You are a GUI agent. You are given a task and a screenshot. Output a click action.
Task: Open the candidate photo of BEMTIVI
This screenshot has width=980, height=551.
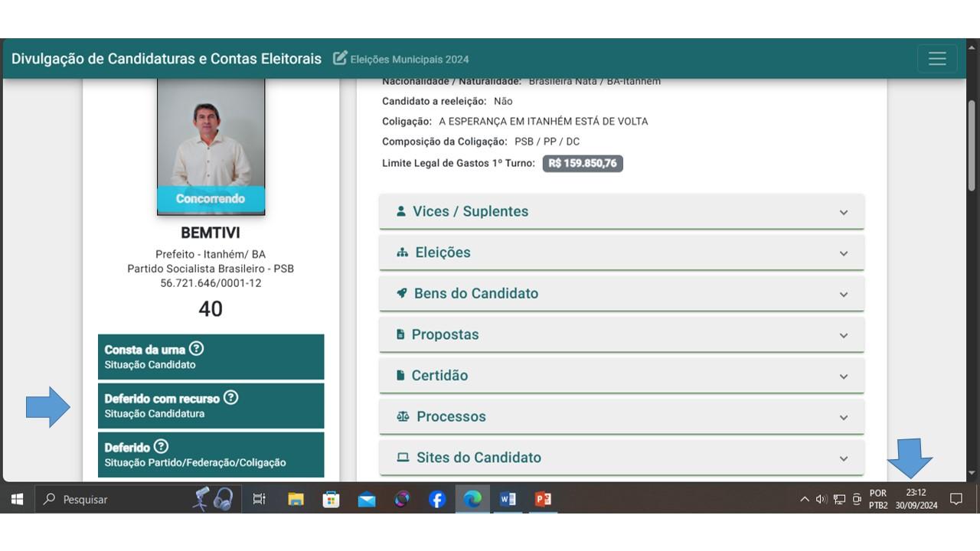(x=211, y=145)
